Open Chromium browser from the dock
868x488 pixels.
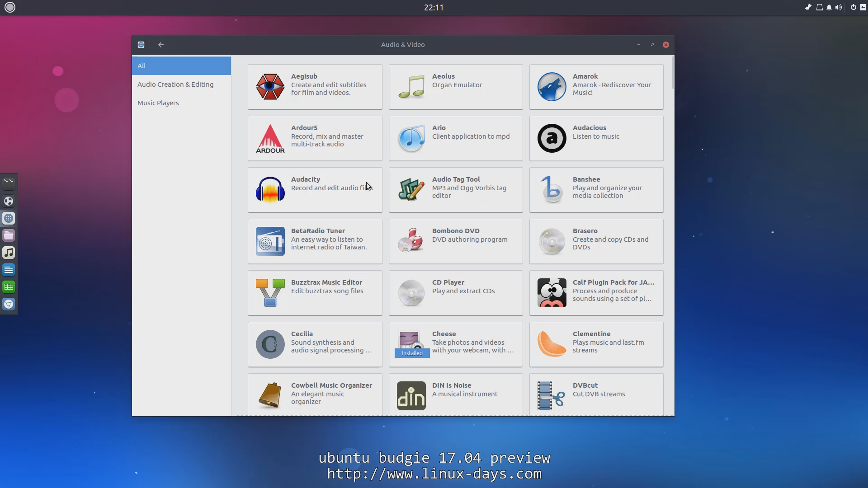(9, 304)
